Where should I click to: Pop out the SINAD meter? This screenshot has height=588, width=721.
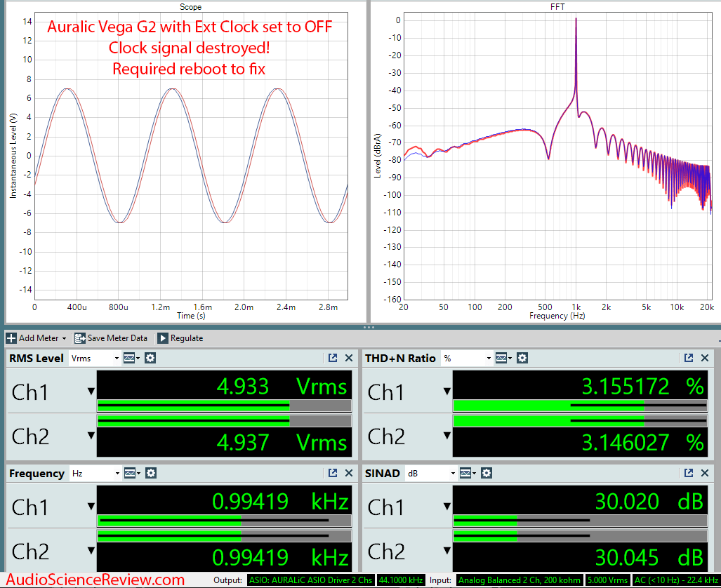(x=689, y=473)
